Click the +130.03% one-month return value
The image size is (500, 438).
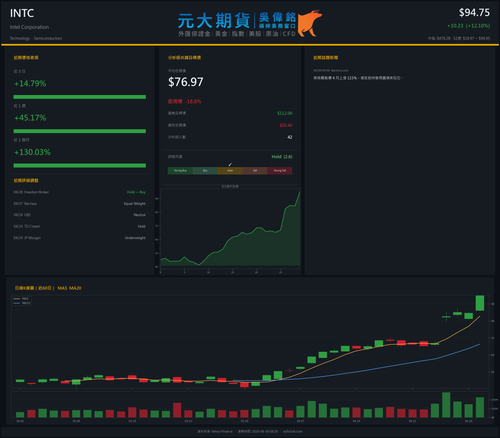32,152
